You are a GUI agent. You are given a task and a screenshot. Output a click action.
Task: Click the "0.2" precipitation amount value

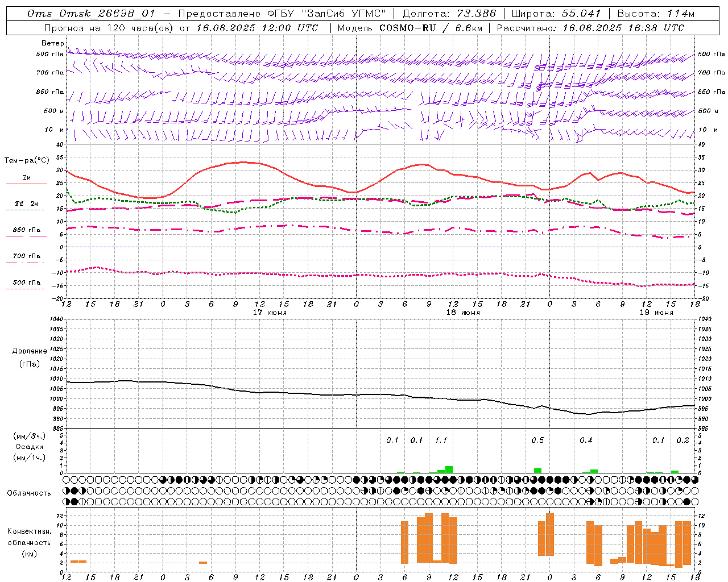click(x=682, y=440)
